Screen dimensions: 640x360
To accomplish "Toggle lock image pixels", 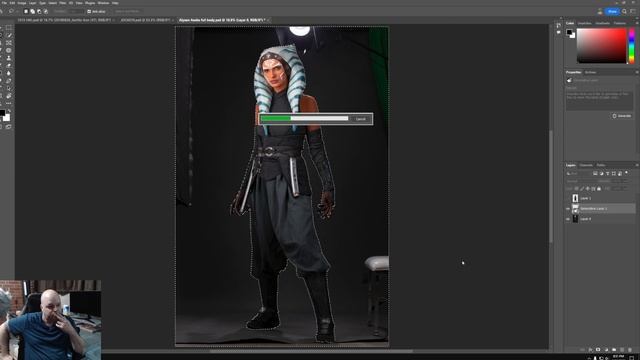I will pyautogui.click(x=582, y=189).
